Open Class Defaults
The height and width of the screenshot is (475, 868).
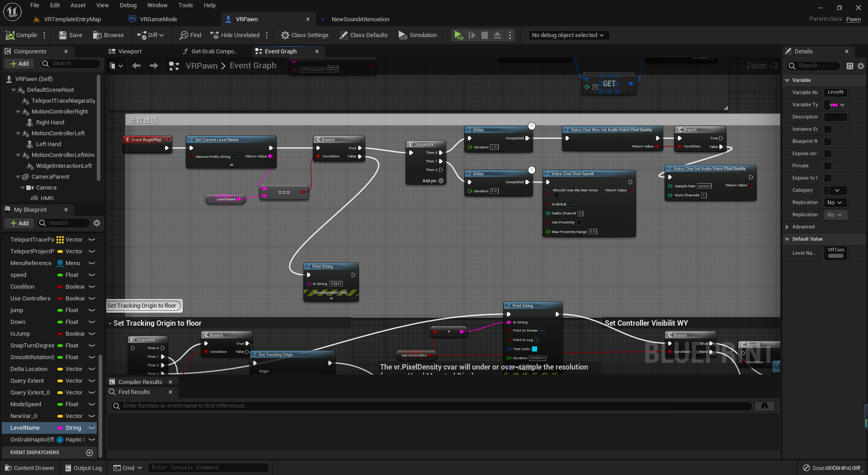point(363,35)
